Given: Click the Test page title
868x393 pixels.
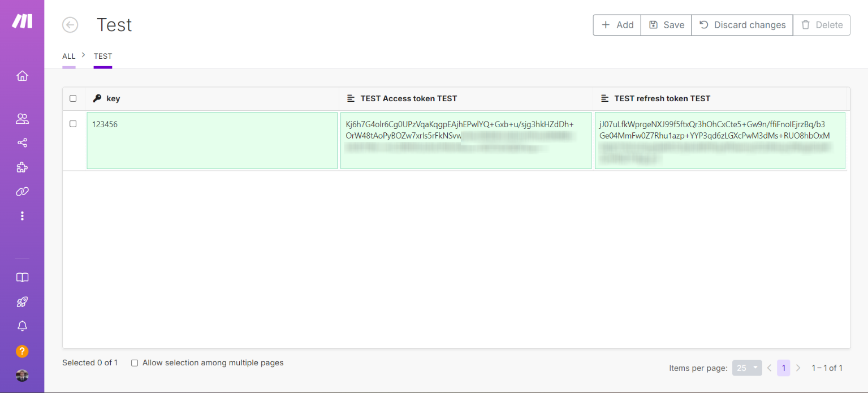Looking at the screenshot, I should [x=114, y=25].
